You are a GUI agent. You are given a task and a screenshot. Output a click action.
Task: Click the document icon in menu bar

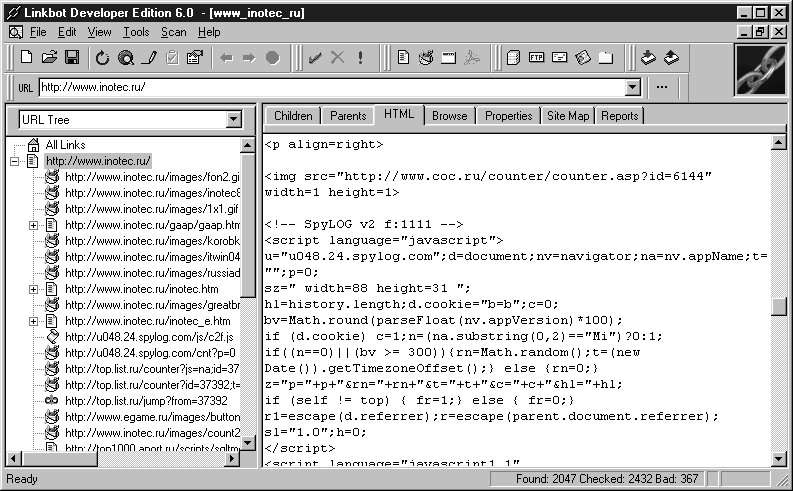pos(16,32)
